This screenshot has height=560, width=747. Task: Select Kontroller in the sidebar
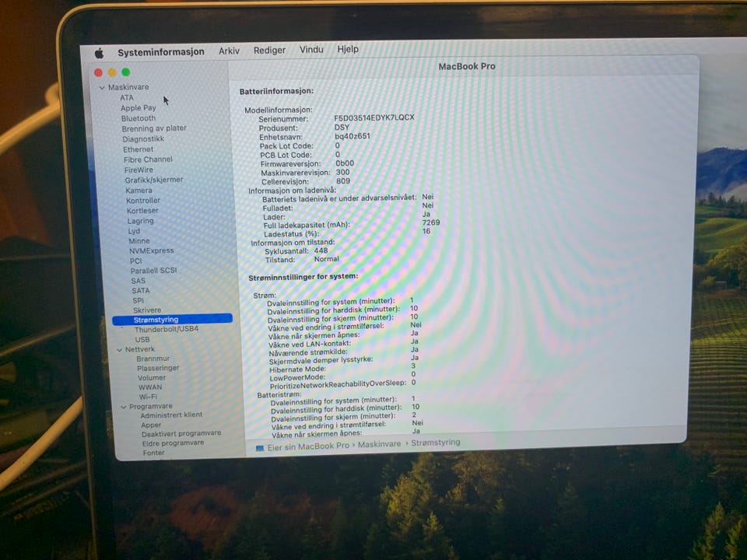(143, 201)
